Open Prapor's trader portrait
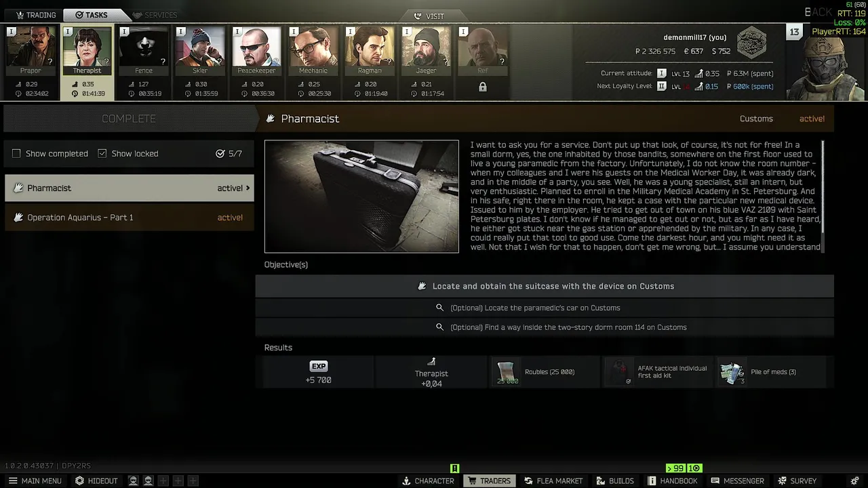 coord(31,50)
